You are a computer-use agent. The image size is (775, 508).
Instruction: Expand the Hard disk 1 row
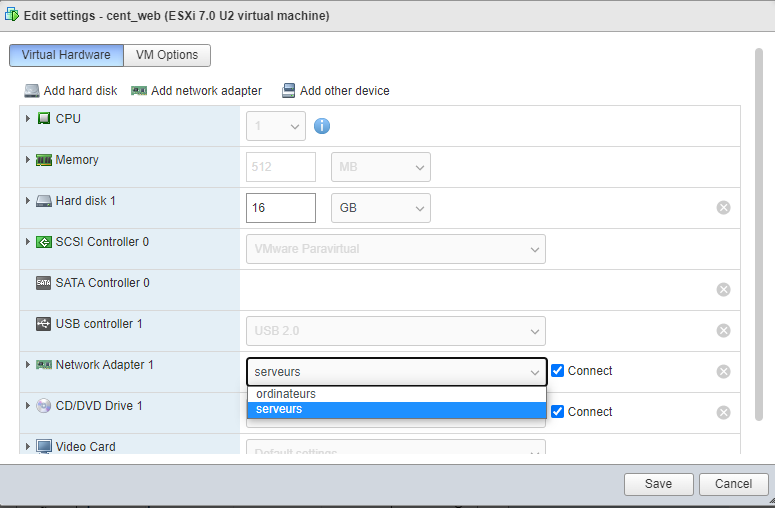coord(28,201)
